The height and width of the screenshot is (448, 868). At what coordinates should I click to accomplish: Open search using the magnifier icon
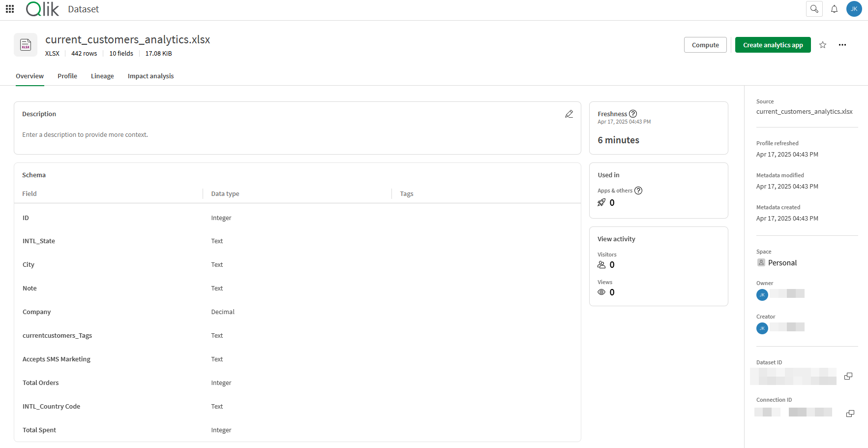click(x=814, y=8)
